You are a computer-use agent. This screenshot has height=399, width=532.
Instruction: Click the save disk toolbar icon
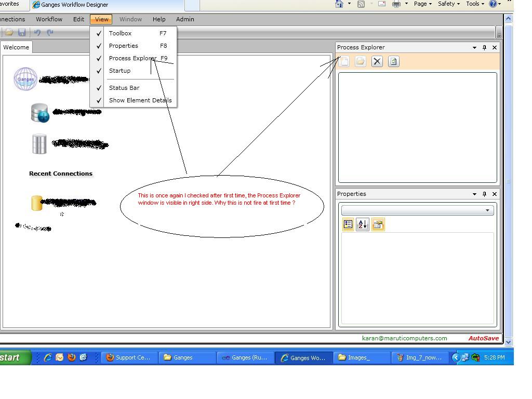[x=22, y=33]
